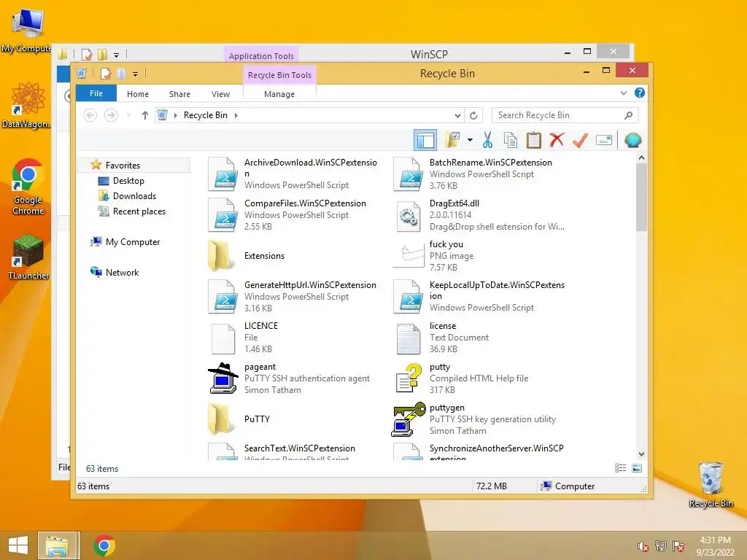Select Downloads in the navigation pane
The image size is (747, 560).
[x=134, y=195]
